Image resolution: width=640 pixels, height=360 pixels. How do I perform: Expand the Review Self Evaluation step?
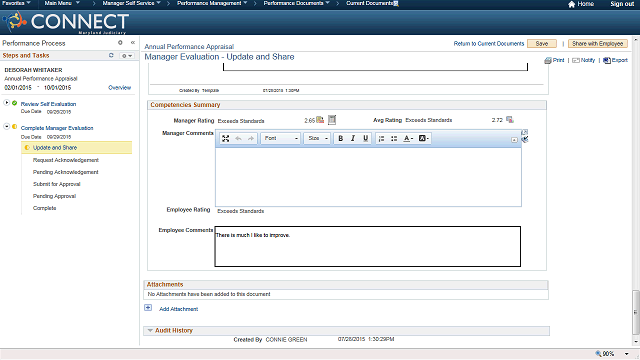point(7,102)
